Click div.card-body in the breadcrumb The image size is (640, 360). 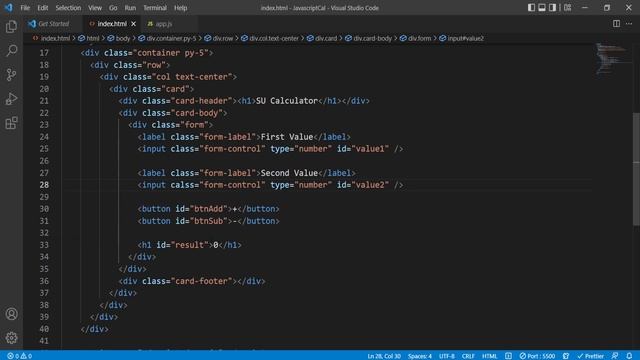(x=372, y=38)
